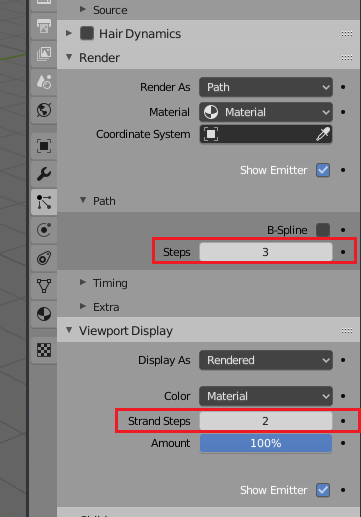Open the Scene properties tab

tap(44, 82)
